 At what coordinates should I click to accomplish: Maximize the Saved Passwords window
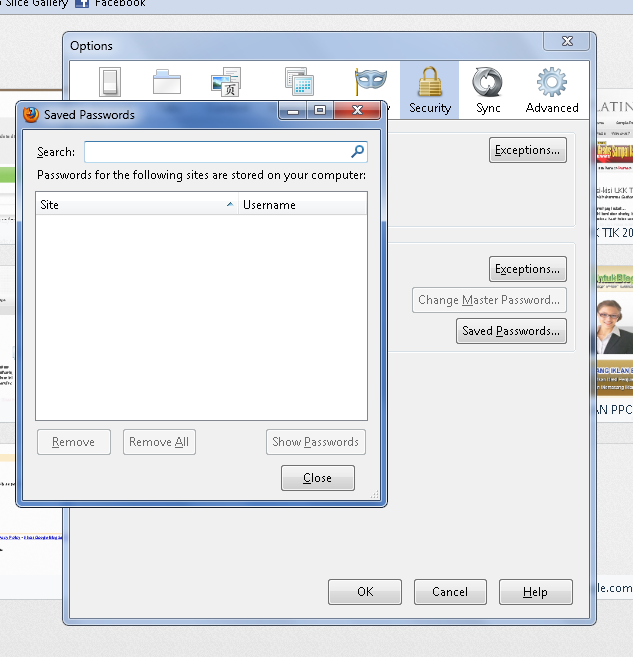click(320, 111)
